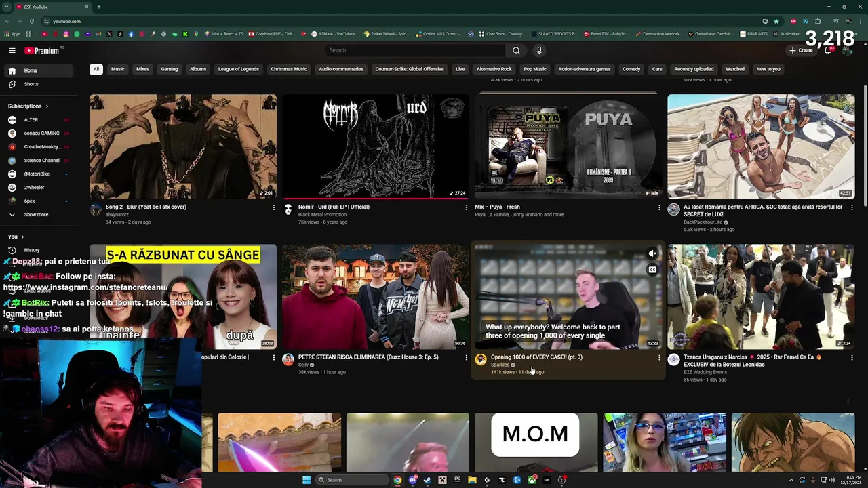Open more options for Song 2 video
This screenshot has width=868, height=488.
273,207
